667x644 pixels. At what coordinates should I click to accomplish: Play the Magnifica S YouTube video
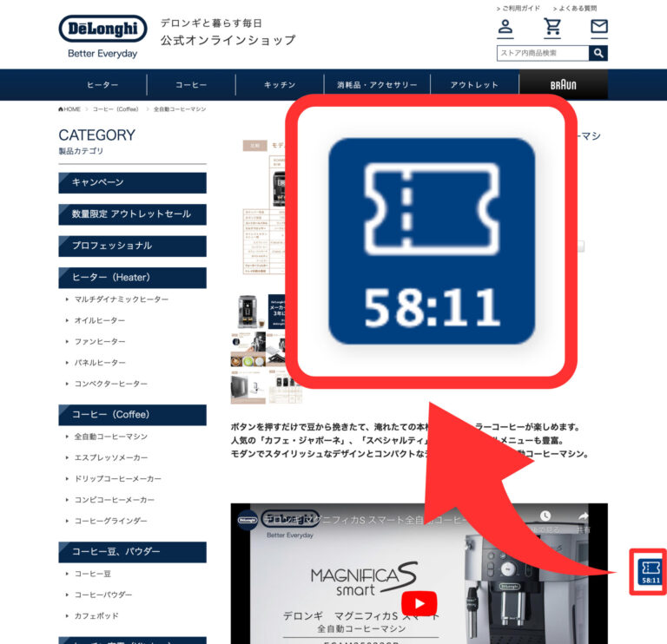(419, 603)
